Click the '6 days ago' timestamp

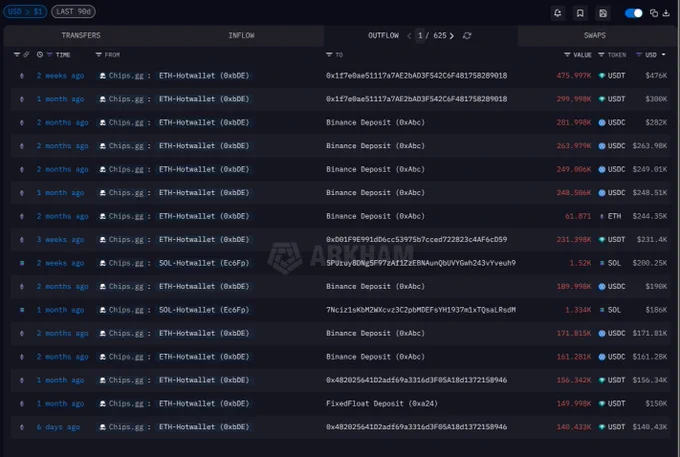tap(58, 427)
